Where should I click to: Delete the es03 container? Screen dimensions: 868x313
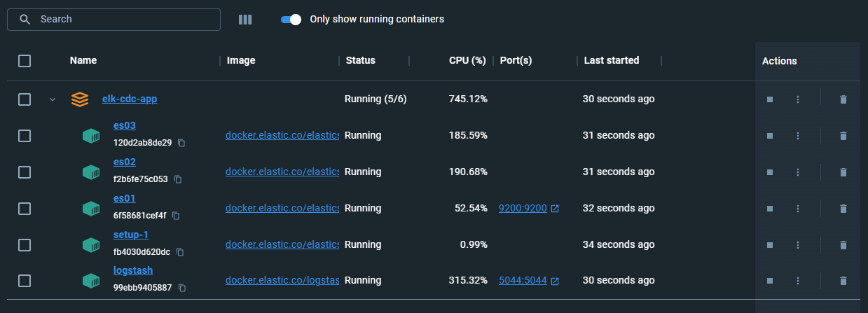[843, 136]
